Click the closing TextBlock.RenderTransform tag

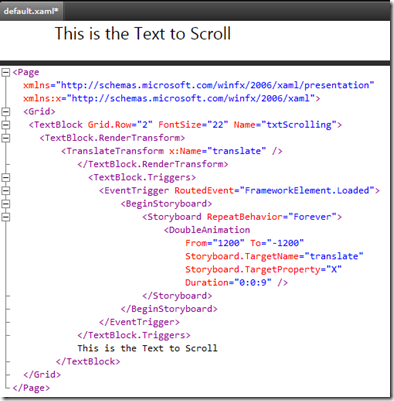point(153,164)
